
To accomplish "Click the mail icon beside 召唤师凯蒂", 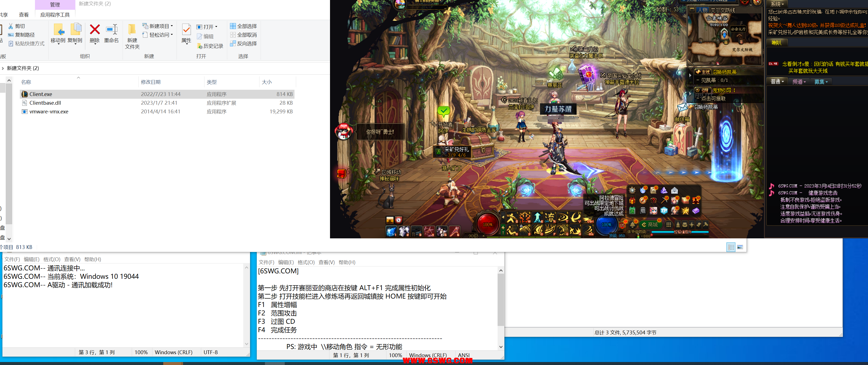I will 682,107.
